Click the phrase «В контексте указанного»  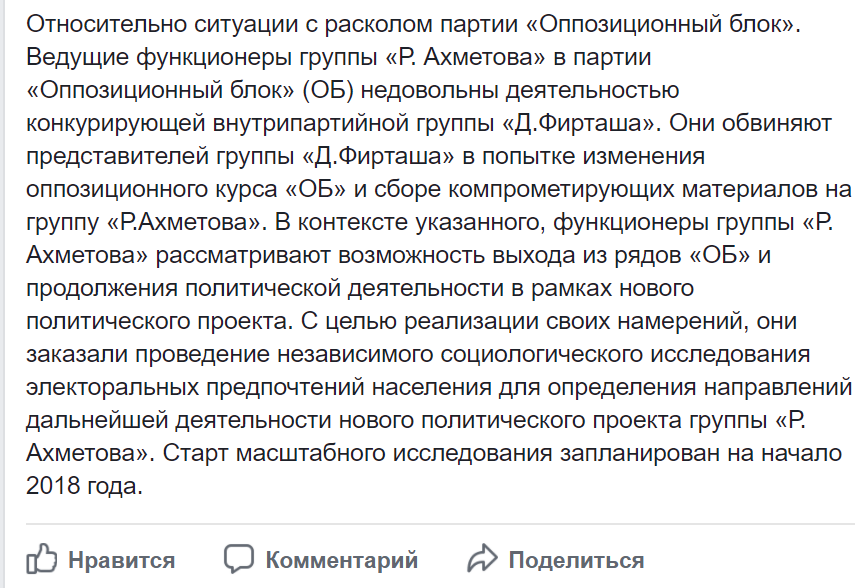pyautogui.click(x=410, y=222)
